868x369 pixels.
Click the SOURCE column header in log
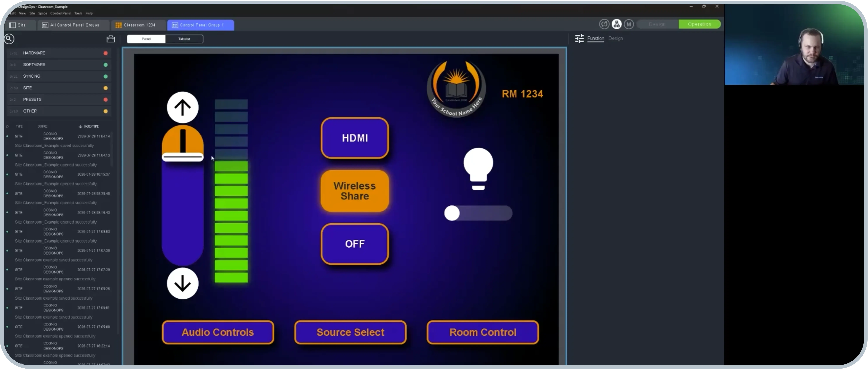[x=42, y=127]
